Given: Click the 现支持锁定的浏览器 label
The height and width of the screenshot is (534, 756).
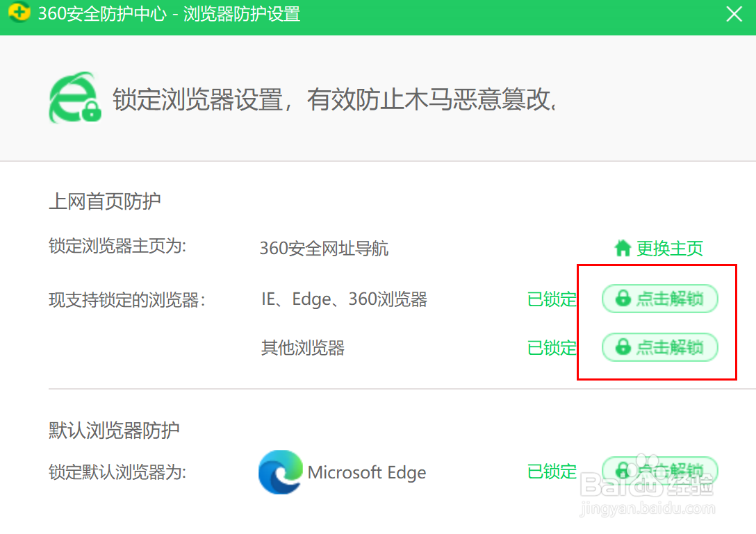Looking at the screenshot, I should click(x=126, y=300).
